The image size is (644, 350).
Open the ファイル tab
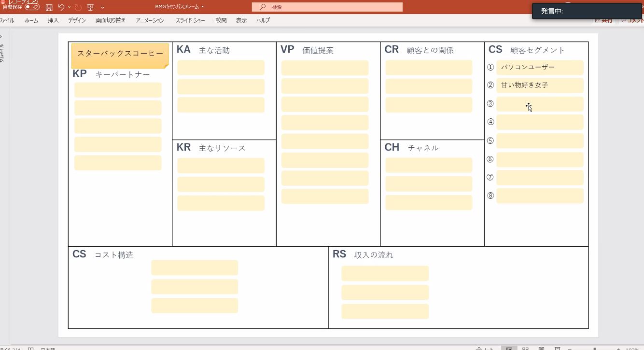click(x=6, y=20)
